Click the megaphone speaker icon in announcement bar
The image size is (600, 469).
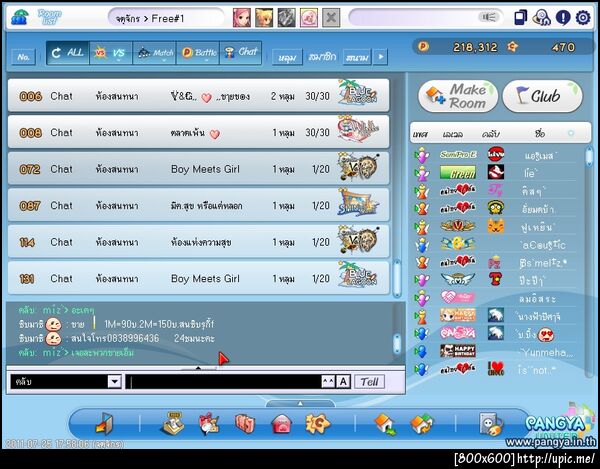click(489, 17)
